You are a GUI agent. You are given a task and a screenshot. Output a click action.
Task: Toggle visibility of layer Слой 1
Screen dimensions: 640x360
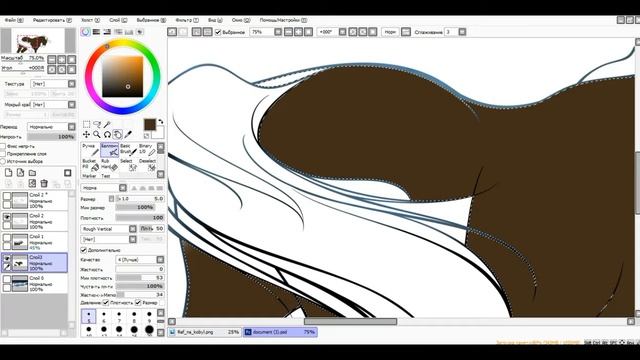coord(7,238)
